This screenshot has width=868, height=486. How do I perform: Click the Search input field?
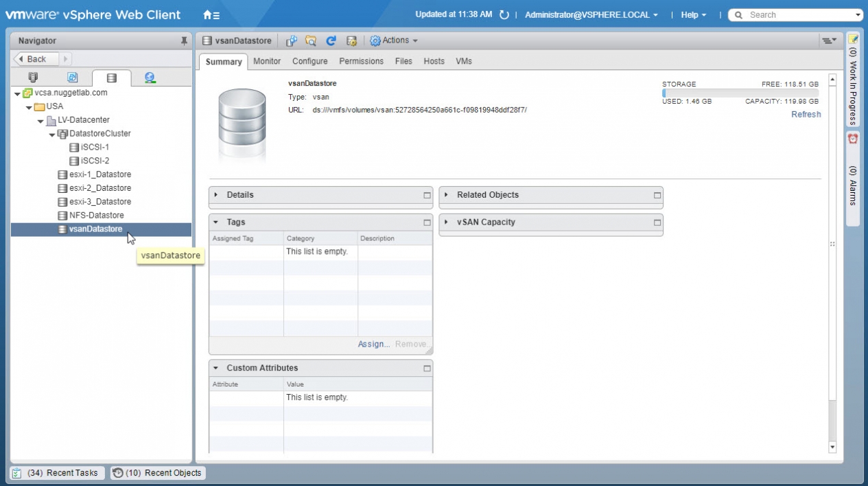tap(796, 15)
